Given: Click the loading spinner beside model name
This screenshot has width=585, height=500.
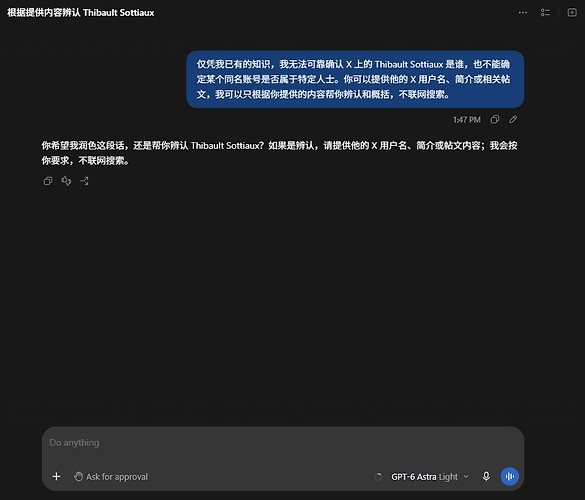Looking at the screenshot, I should pos(378,476).
